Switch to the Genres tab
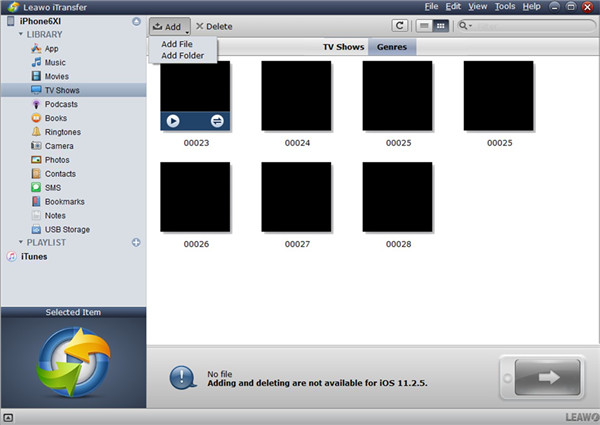600x425 pixels. point(392,47)
